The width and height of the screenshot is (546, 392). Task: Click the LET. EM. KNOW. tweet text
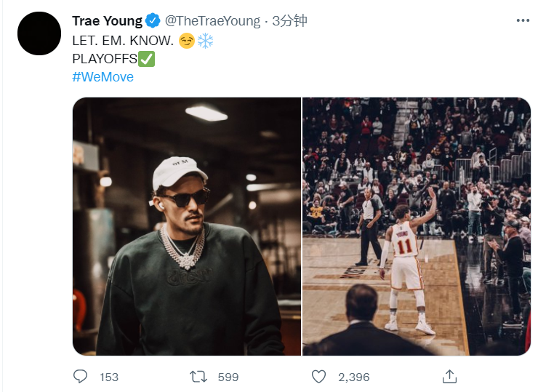123,41
